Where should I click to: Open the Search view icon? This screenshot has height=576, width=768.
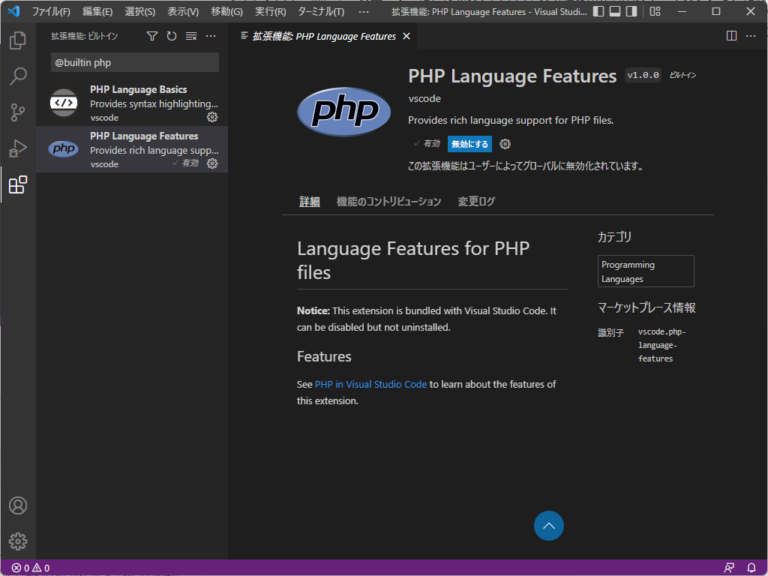pos(18,76)
